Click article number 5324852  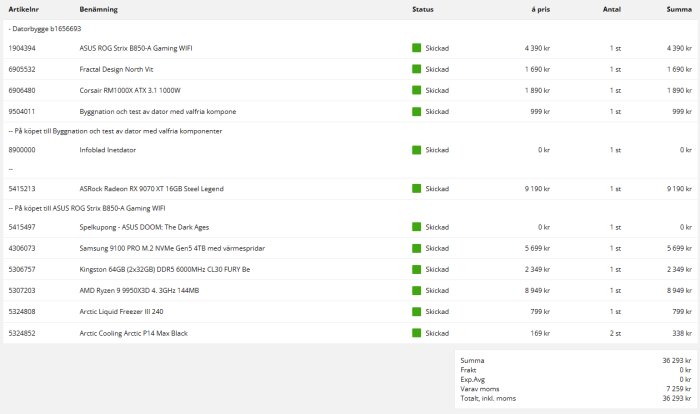(x=22, y=333)
